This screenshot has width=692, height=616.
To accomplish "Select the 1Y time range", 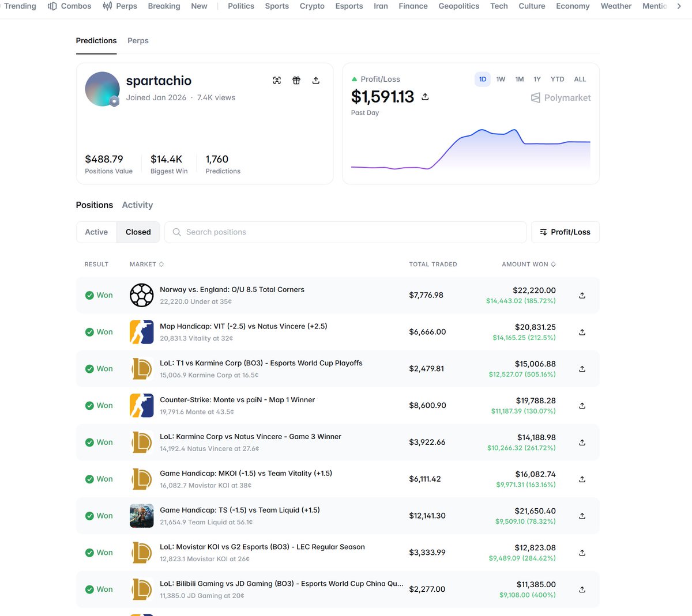I will tap(537, 80).
